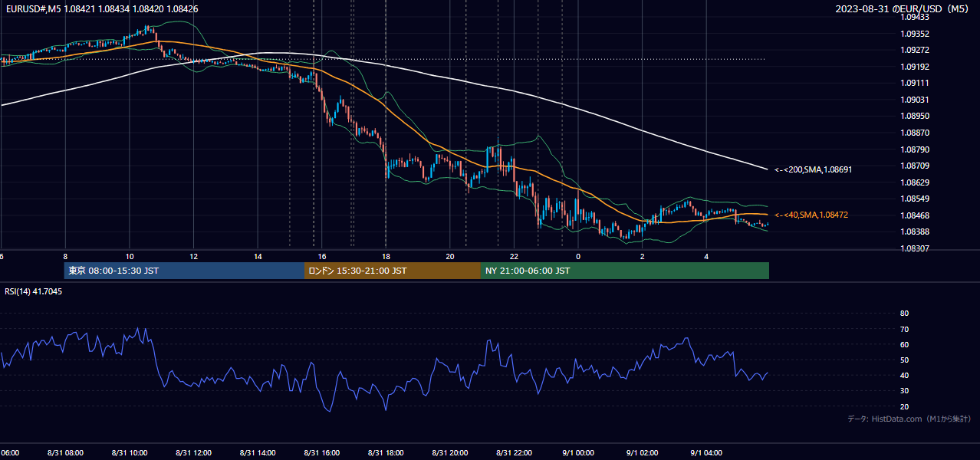
Task: Click the 8/31 18:00 time label
Action: coord(386,453)
